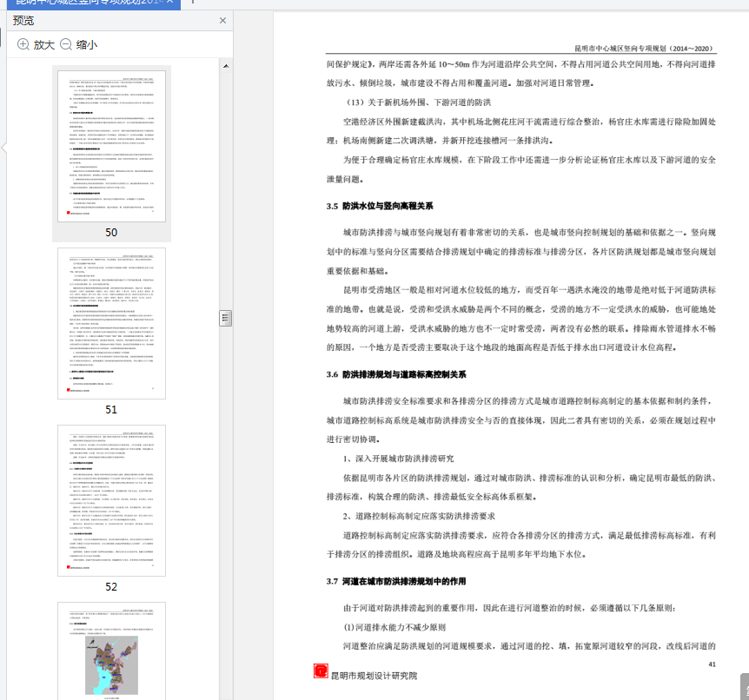Click the red seal logo in footer
The width and height of the screenshot is (749, 700).
321,670
